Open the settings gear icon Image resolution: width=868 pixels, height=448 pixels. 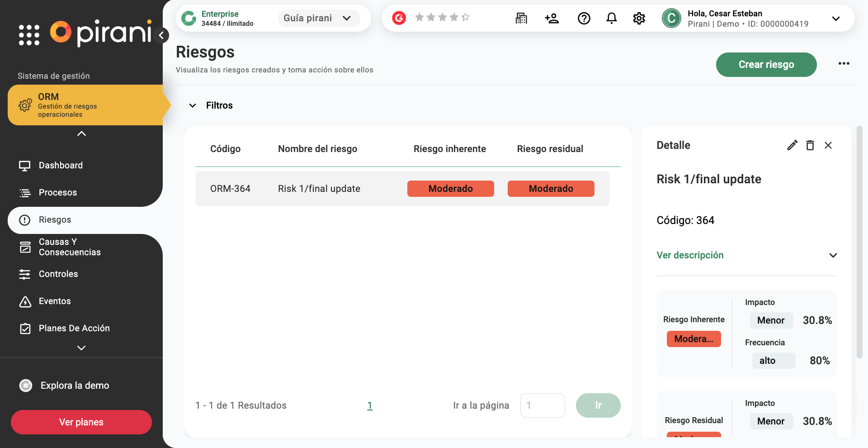639,18
